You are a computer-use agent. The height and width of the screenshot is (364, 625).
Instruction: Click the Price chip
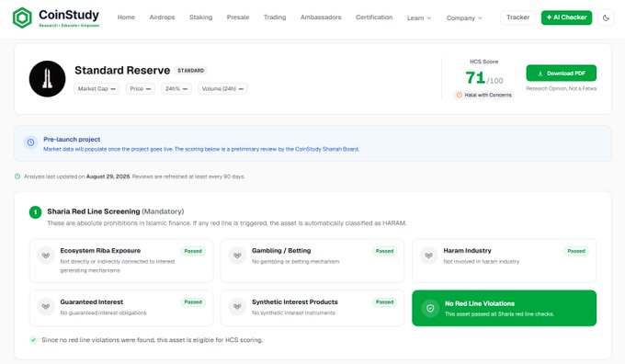141,88
